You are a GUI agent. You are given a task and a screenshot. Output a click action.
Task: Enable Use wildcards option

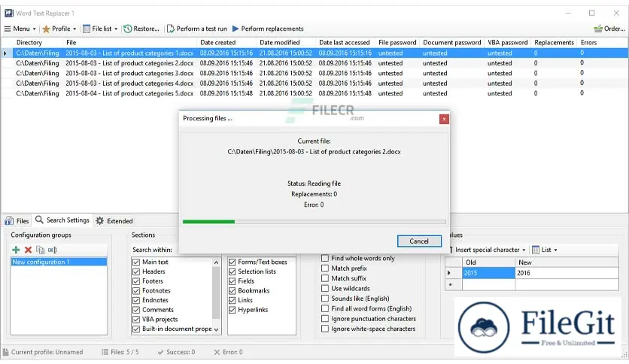(325, 288)
